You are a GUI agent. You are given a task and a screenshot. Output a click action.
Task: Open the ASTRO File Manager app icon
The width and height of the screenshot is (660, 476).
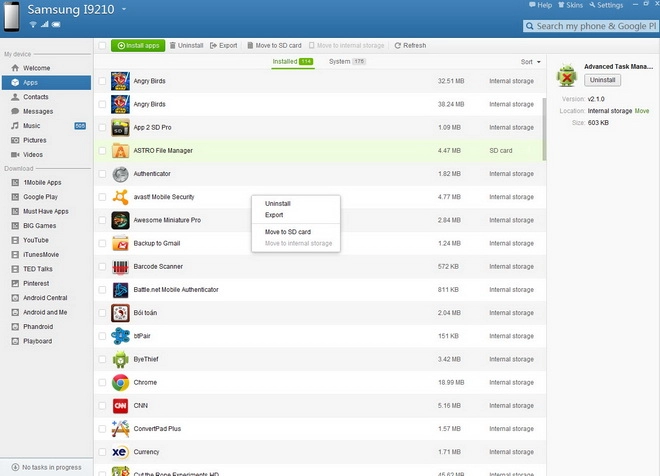coord(120,151)
